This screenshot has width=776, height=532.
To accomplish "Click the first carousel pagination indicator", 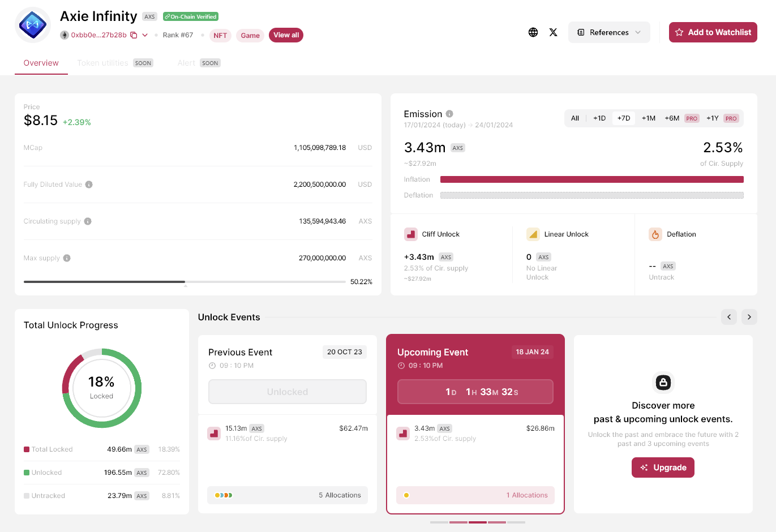I will (x=439, y=522).
